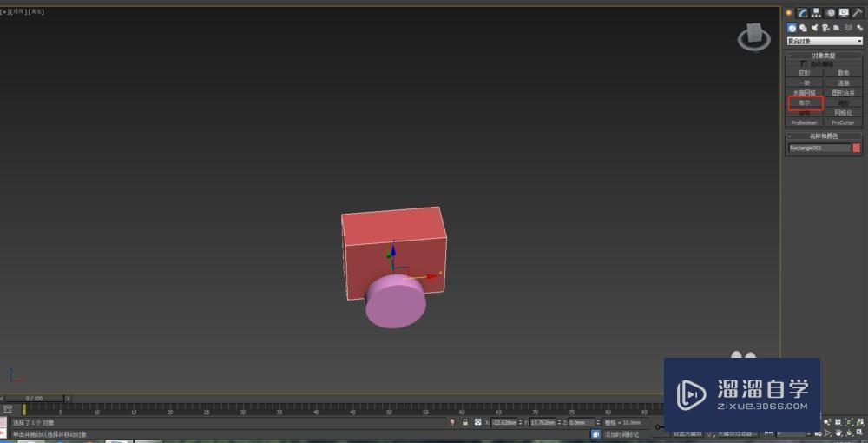Click the 连接 compound object button
The height and width of the screenshot is (443, 868).
(843, 83)
